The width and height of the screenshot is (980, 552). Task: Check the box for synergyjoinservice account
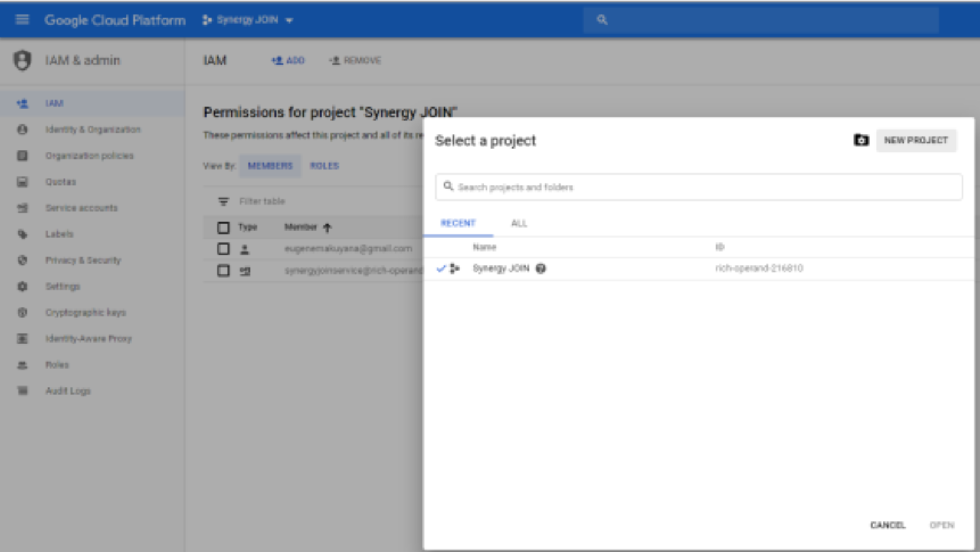click(x=223, y=271)
